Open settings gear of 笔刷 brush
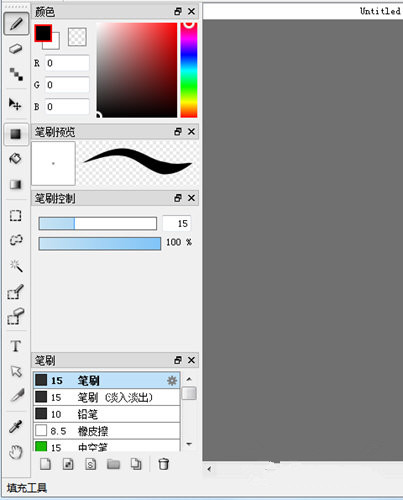 click(172, 380)
